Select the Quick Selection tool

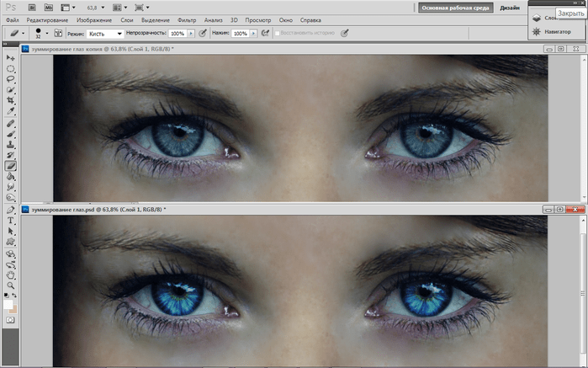[x=10, y=90]
